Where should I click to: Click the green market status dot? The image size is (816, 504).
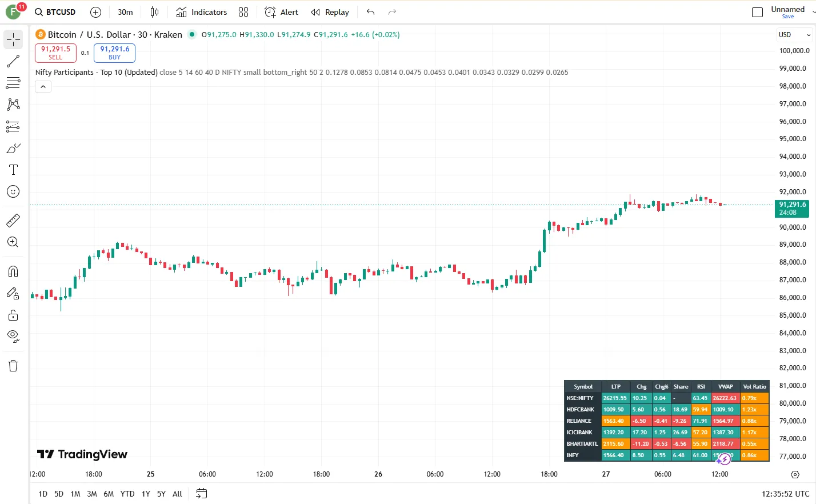point(192,34)
